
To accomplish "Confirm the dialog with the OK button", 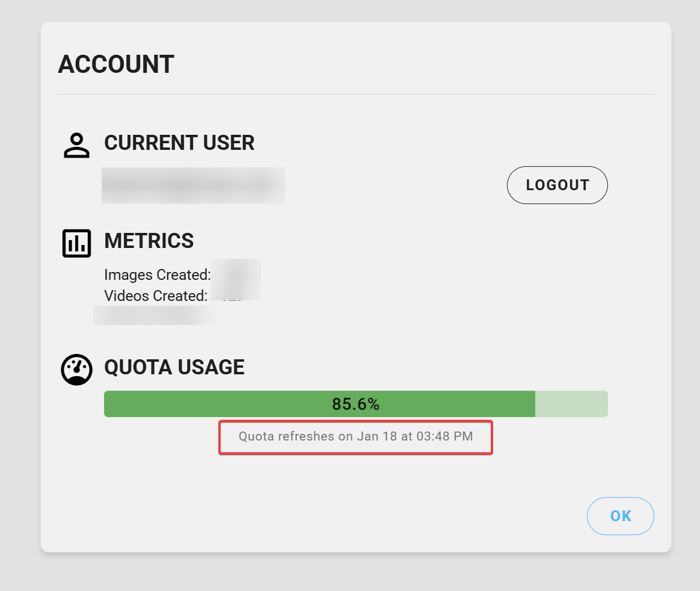I will (620, 516).
